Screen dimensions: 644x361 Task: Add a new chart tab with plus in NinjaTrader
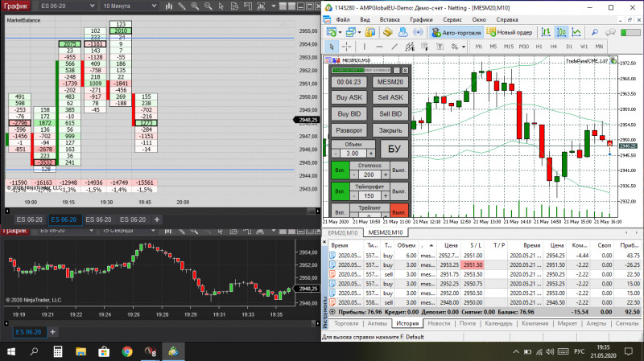tap(156, 219)
